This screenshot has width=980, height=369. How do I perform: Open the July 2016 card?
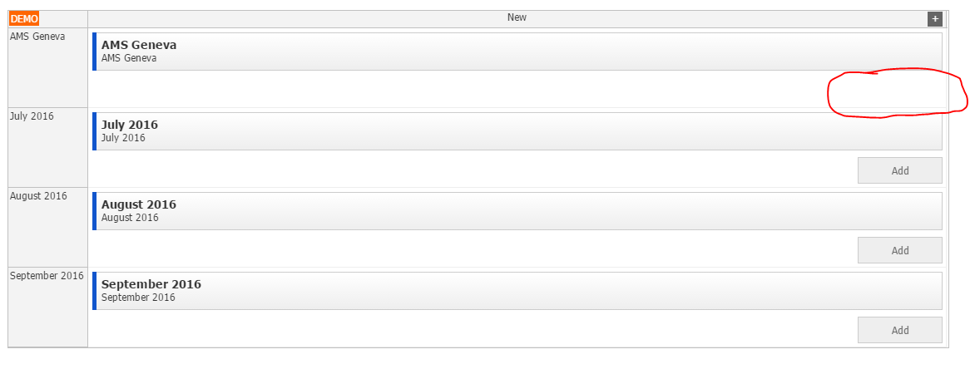pyautogui.click(x=517, y=131)
